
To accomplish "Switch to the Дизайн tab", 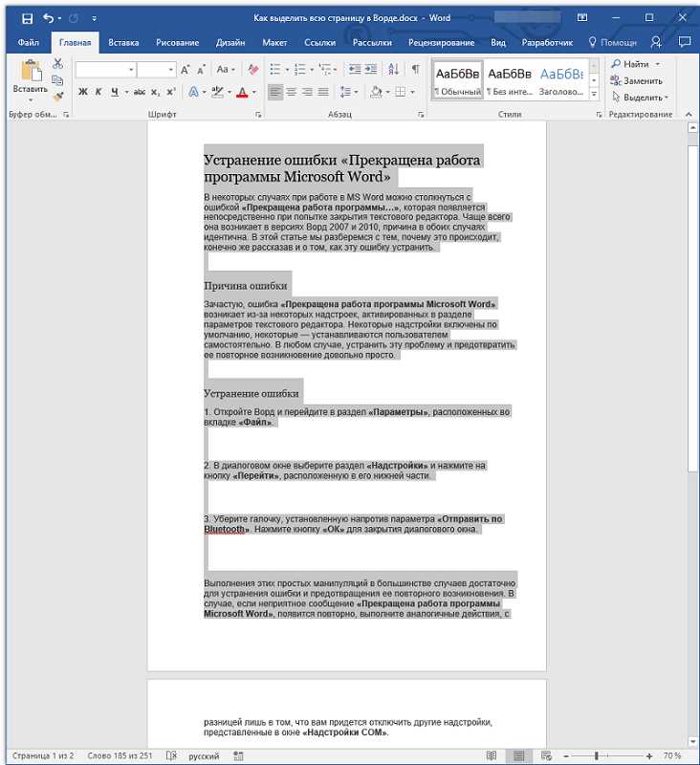I will pyautogui.click(x=230, y=42).
